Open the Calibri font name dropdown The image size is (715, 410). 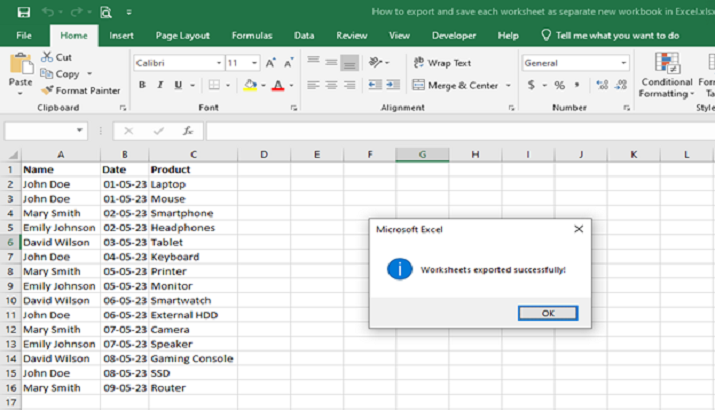(x=217, y=62)
